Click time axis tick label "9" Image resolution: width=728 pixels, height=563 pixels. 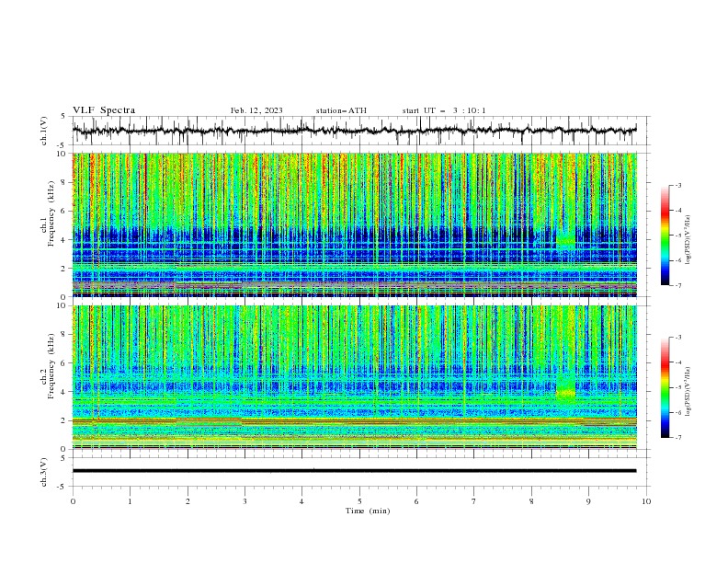click(588, 501)
